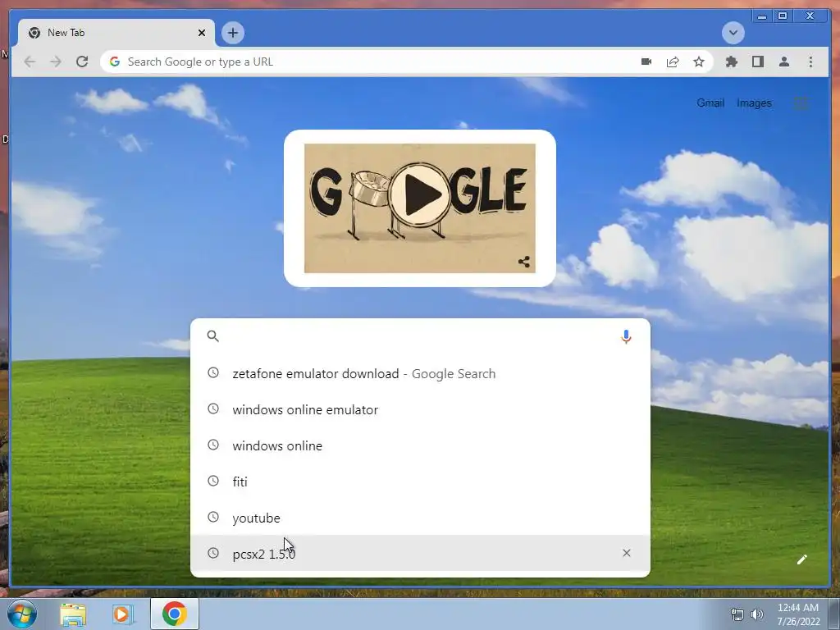840x630 pixels.
Task: Open Chrome's three-dot menu
Action: [x=810, y=62]
